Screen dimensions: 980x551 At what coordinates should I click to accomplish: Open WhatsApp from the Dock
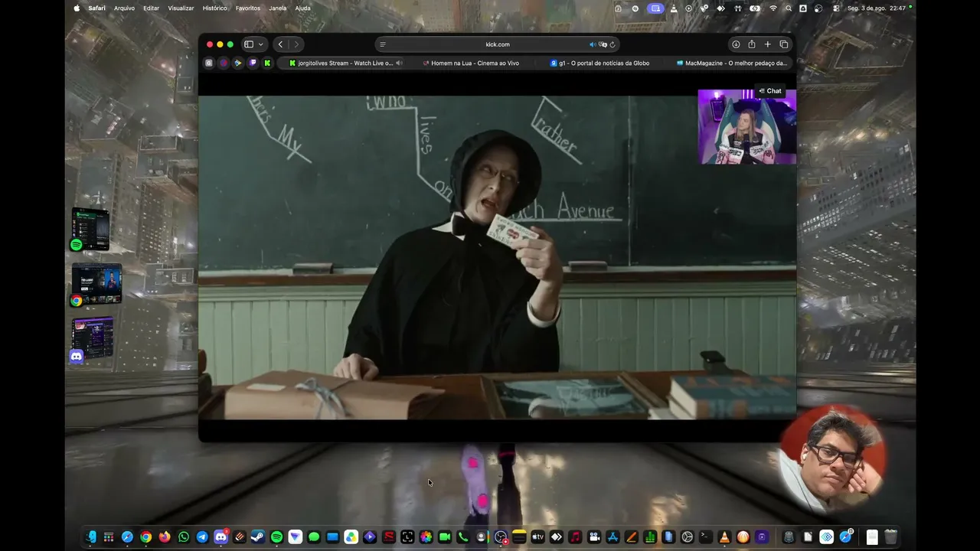[x=184, y=537]
